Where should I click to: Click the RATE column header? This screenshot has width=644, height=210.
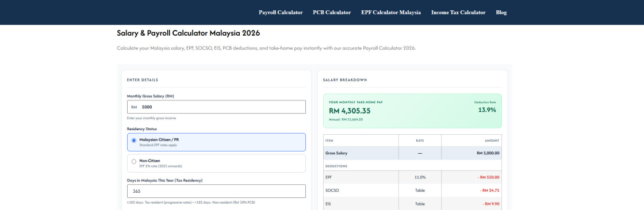(x=420, y=140)
